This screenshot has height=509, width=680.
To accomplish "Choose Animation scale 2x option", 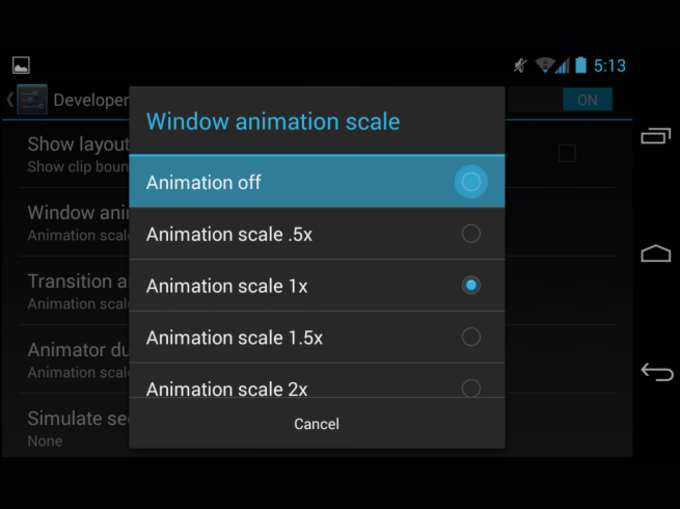I will pyautogui.click(x=317, y=381).
